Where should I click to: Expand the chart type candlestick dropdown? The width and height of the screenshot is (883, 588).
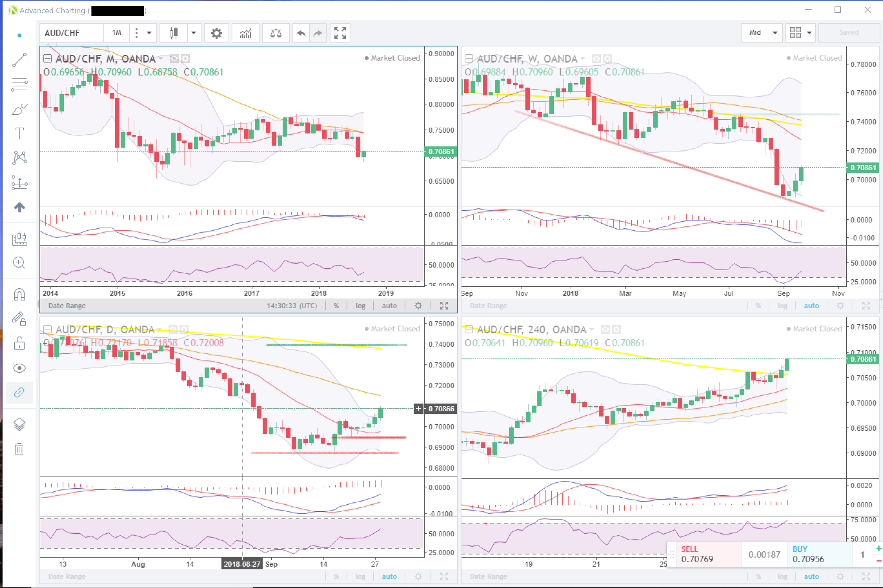click(194, 33)
